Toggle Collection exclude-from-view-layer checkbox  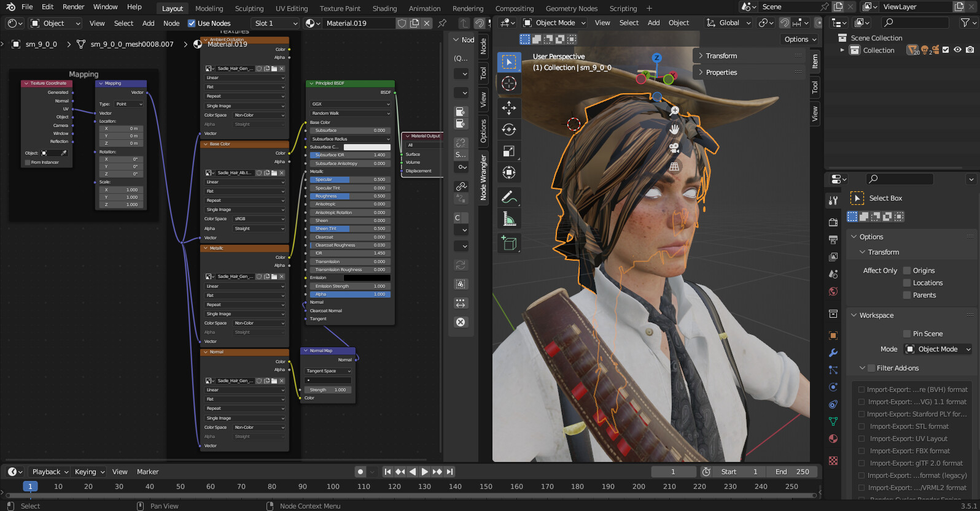pos(946,50)
